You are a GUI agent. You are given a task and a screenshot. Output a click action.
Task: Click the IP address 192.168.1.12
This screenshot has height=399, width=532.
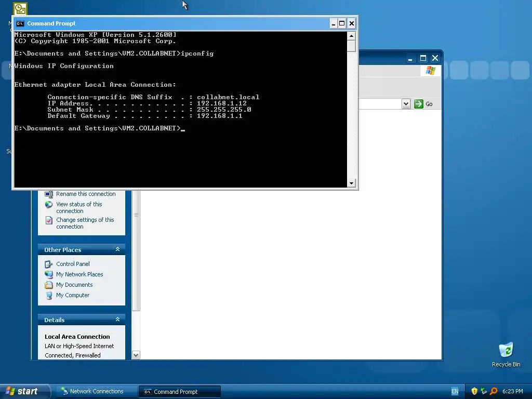[222, 103]
